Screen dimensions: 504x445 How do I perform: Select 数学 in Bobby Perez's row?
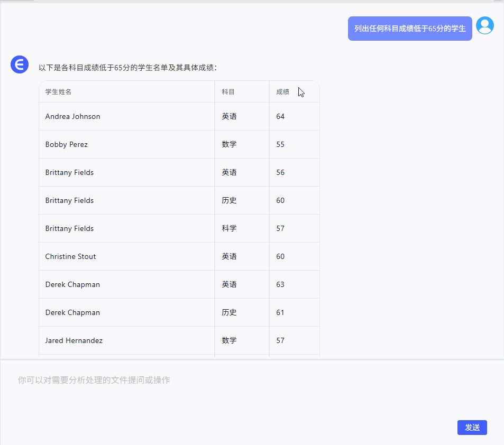pyautogui.click(x=229, y=144)
